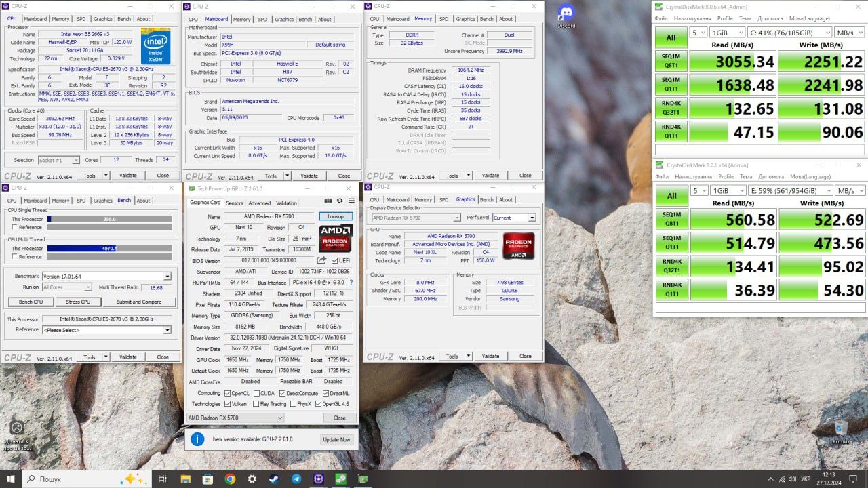Click the purple CPU-Z taskbar icon
868x488 pixels.
click(319, 479)
